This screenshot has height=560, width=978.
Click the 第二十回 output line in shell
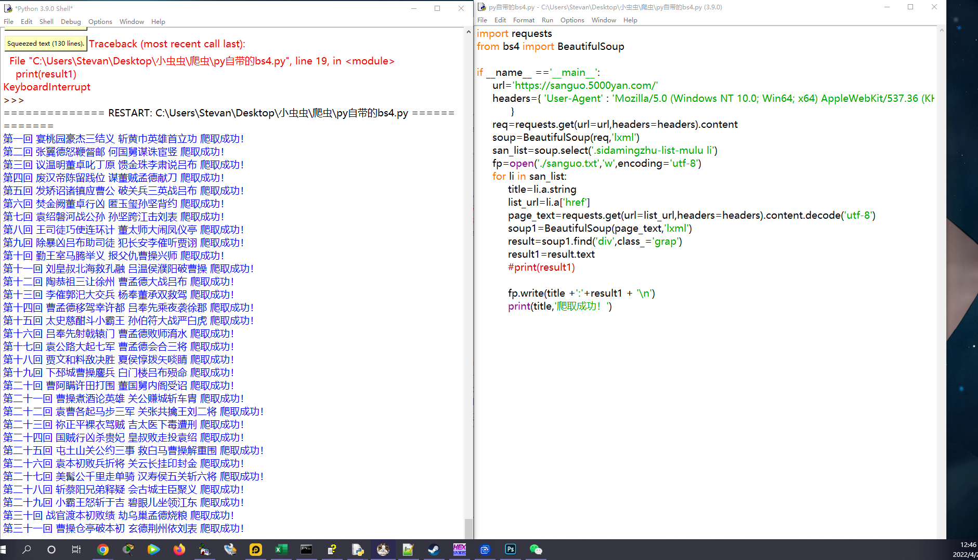119,385
